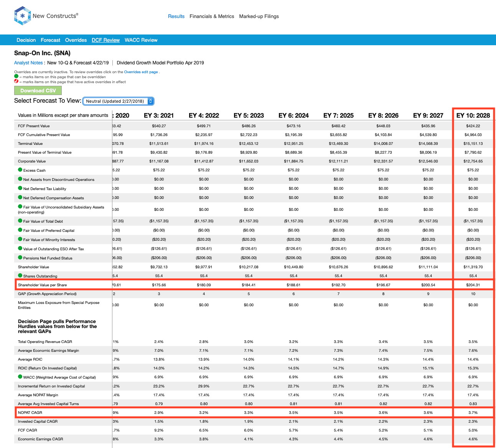
Task: Click the $204.31 shareholder value per share cell
Action: 473,285
